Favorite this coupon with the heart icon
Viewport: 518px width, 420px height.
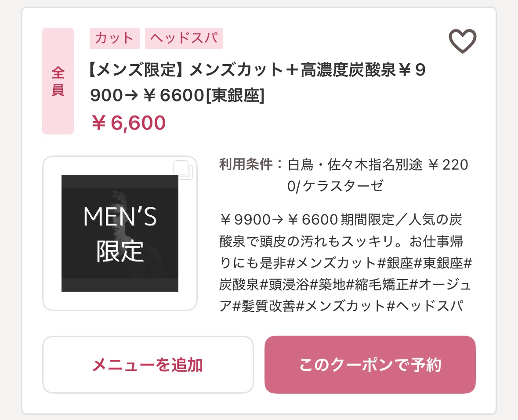(x=462, y=41)
